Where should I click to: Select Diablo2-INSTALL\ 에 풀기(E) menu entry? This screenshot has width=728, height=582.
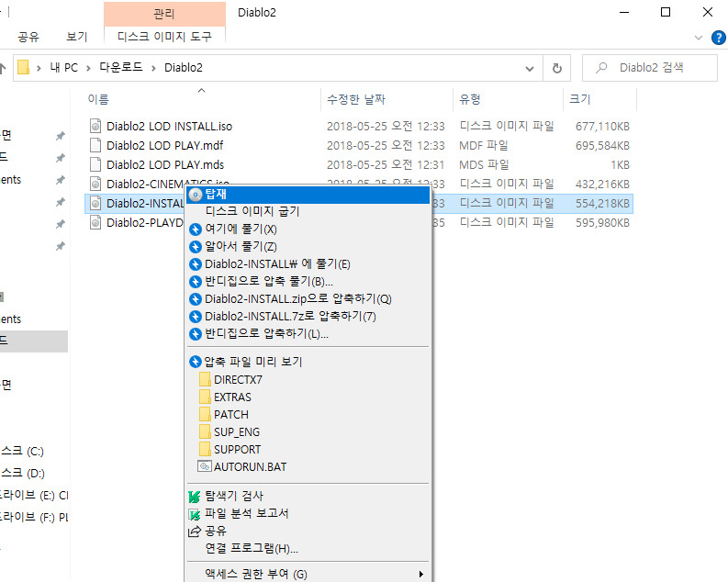(x=308, y=264)
